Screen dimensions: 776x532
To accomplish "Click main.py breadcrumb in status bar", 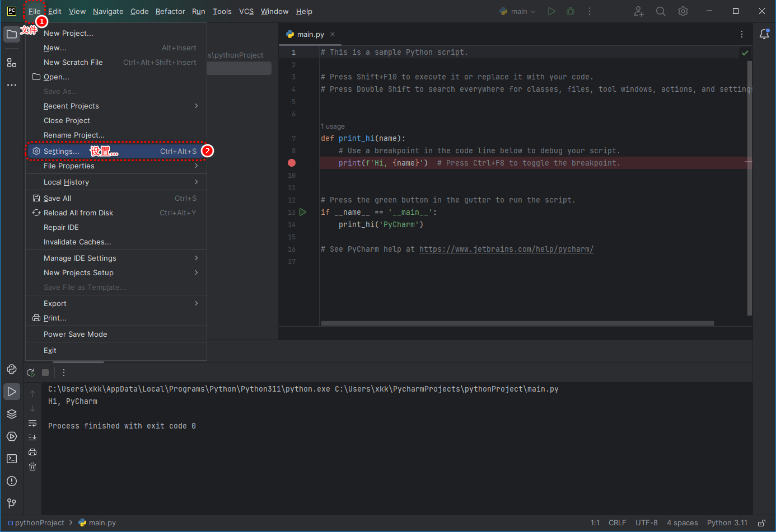I will [x=97, y=523].
